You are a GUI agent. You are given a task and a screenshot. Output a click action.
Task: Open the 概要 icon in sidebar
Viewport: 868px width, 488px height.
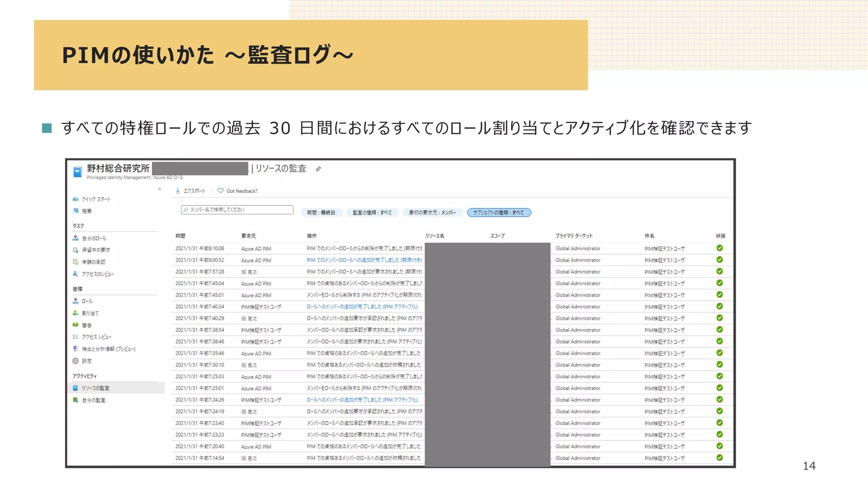(x=75, y=211)
